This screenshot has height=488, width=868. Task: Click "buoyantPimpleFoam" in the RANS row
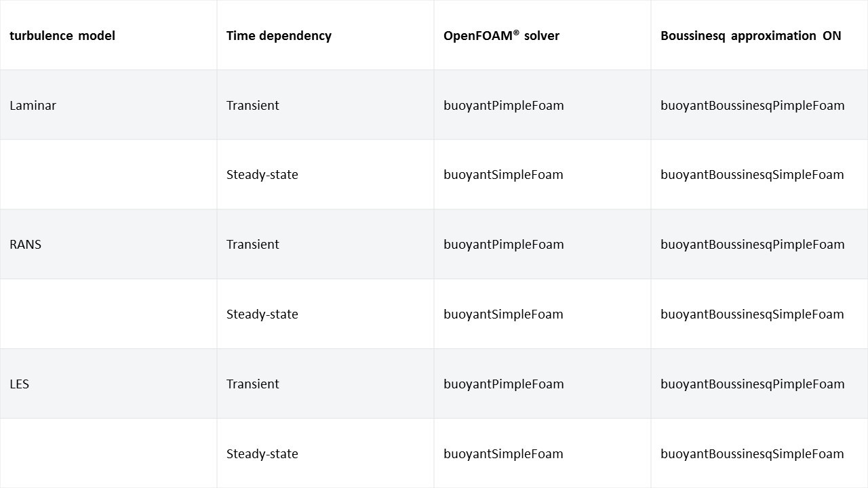point(504,245)
